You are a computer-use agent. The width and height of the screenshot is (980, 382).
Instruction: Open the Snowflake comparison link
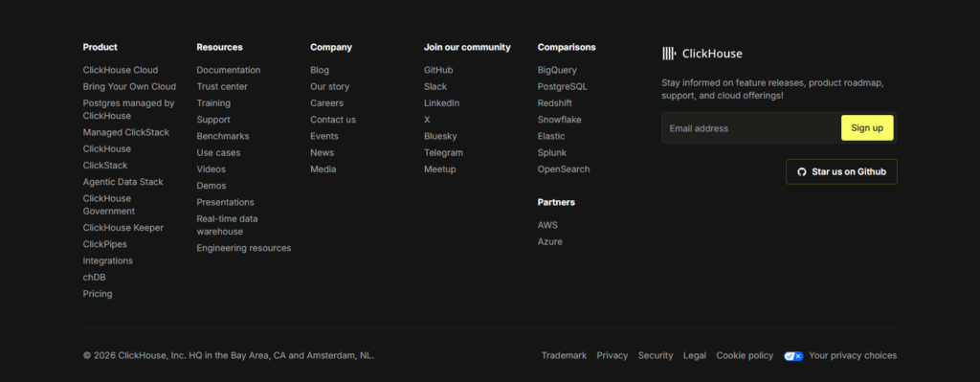coord(559,120)
